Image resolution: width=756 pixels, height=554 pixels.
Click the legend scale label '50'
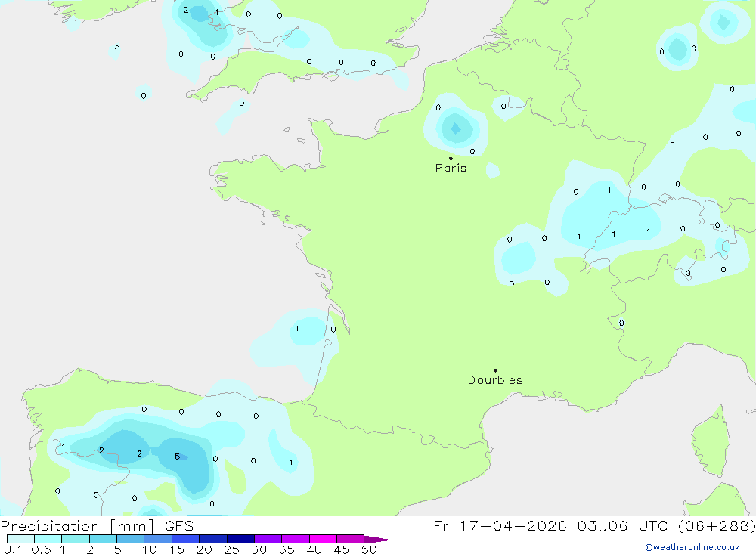[x=369, y=549]
